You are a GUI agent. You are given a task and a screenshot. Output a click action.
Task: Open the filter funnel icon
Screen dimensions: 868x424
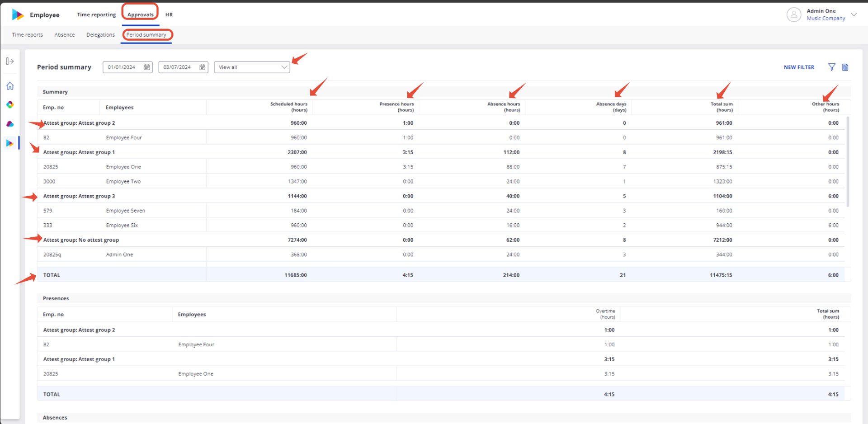(x=831, y=67)
